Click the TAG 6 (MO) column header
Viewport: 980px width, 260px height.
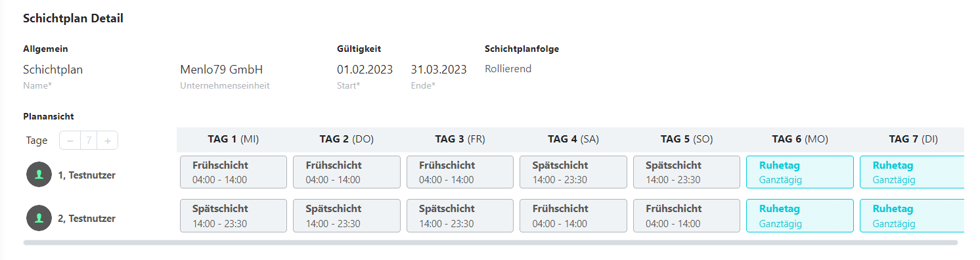point(800,139)
